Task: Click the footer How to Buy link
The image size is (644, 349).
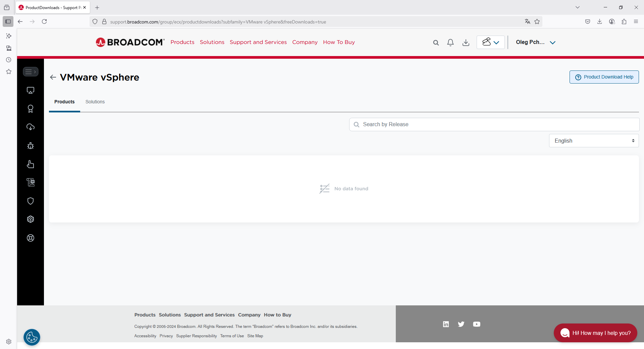Action: click(x=277, y=315)
